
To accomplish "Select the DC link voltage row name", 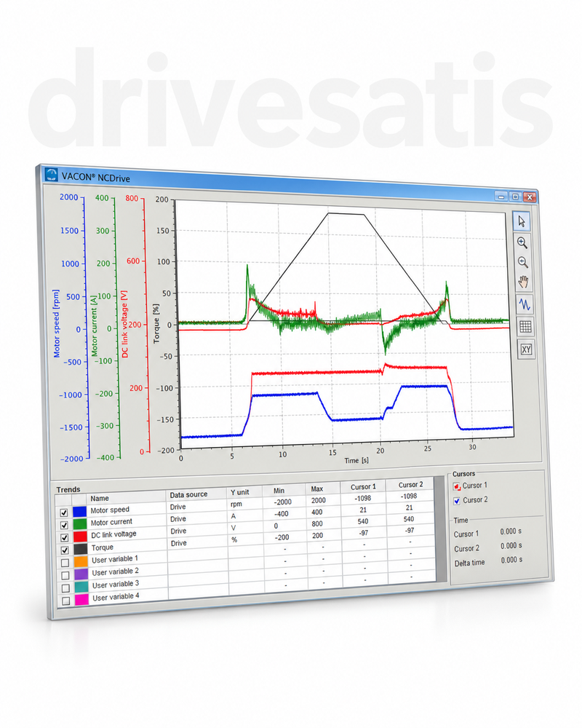I will [x=113, y=534].
